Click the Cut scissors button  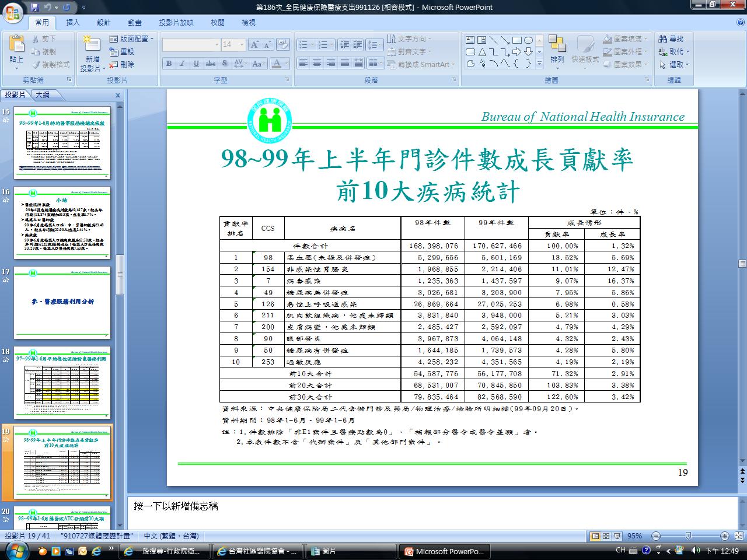pos(45,38)
